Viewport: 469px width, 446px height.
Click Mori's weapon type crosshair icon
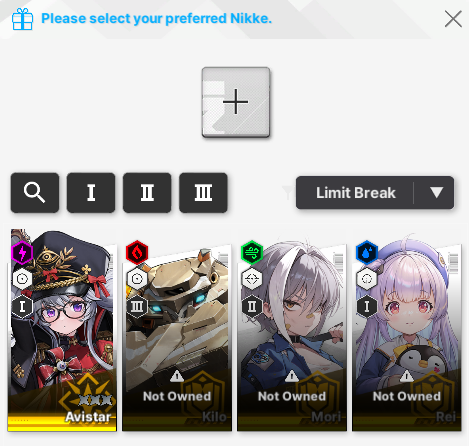pos(252,279)
